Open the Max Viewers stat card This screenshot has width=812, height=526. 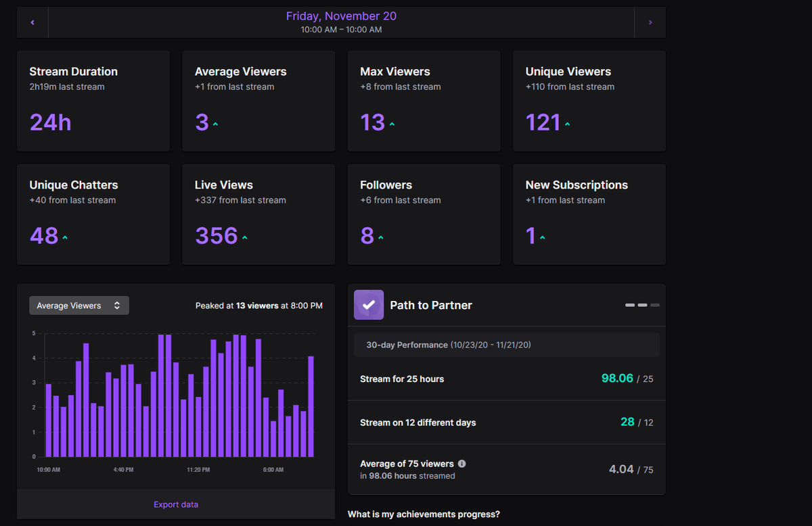424,101
